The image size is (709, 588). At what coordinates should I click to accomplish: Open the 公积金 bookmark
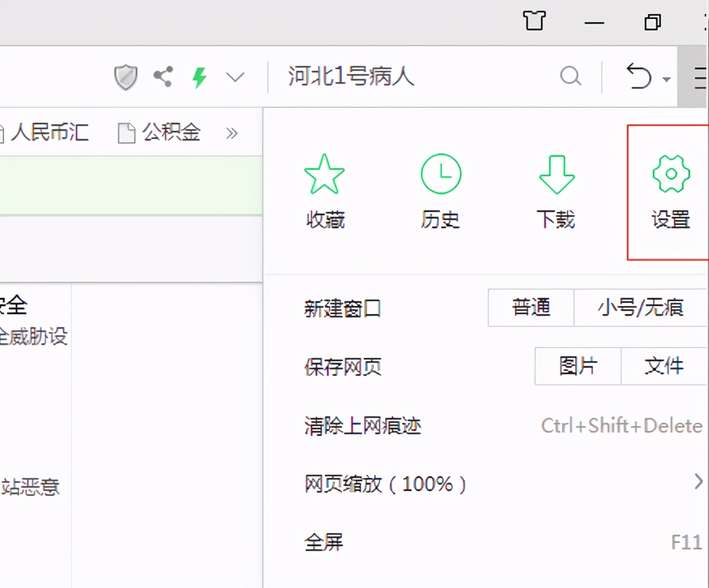[x=171, y=132]
